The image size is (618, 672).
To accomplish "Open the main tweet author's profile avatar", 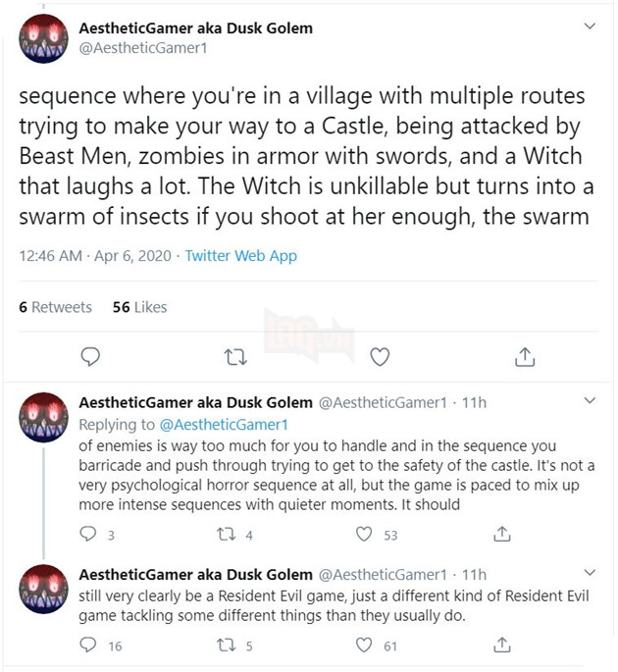I will coord(43,39).
